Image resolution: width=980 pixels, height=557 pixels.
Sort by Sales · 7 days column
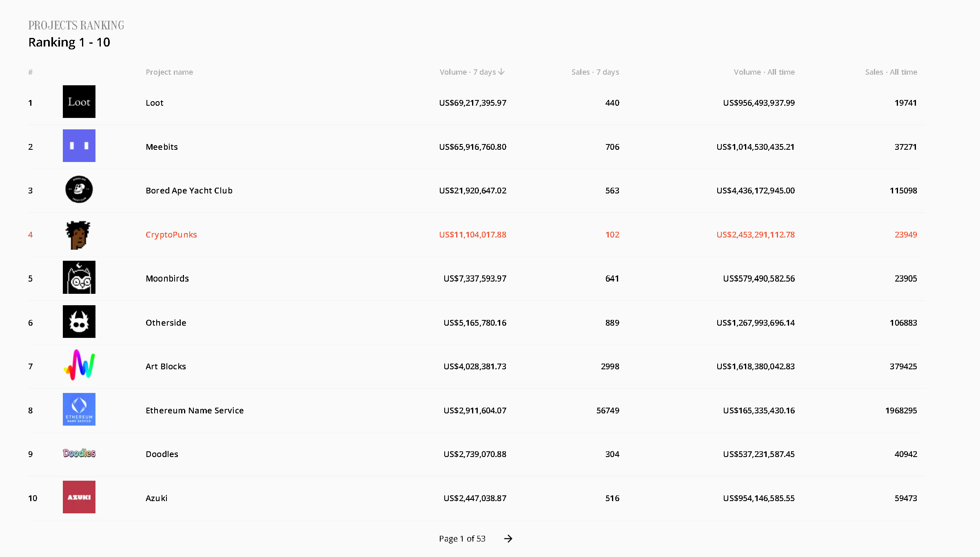coord(595,72)
